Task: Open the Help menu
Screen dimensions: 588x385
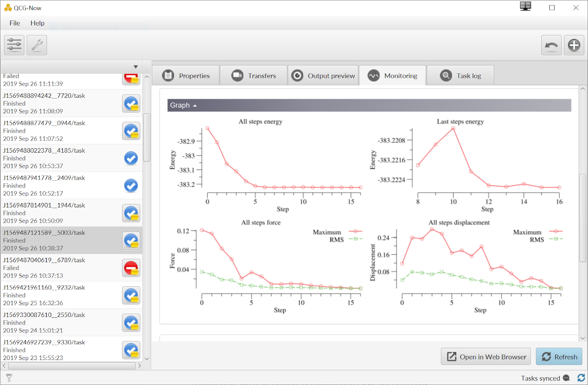Action: (x=37, y=23)
